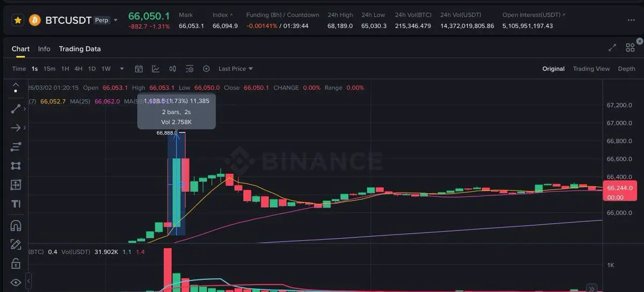Open the candlestick chart style icon
This screenshot has width=644, height=292.
173,69
